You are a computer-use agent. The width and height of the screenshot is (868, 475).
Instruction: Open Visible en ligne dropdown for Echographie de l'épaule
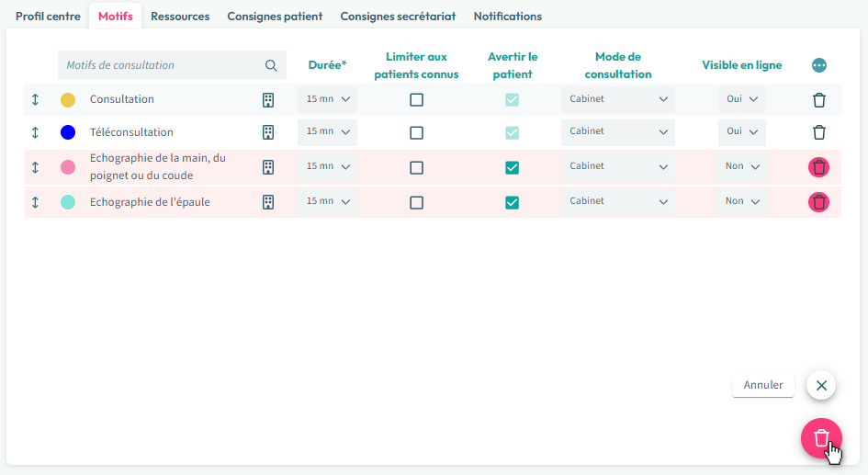tap(742, 202)
